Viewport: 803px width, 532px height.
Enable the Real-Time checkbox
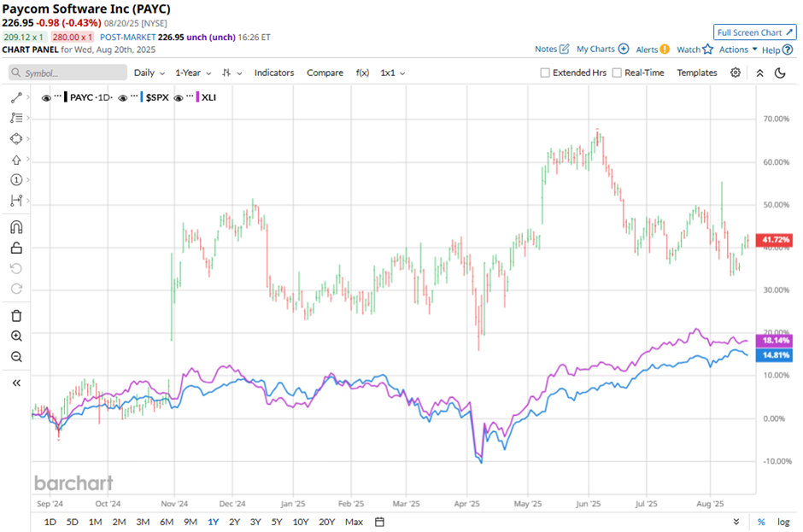[x=617, y=73]
